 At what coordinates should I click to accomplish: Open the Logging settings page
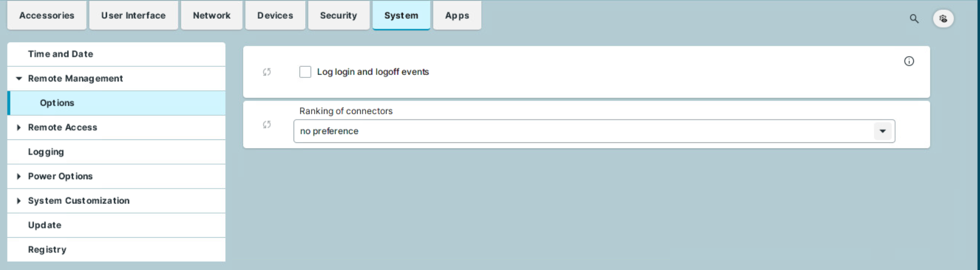(x=46, y=152)
